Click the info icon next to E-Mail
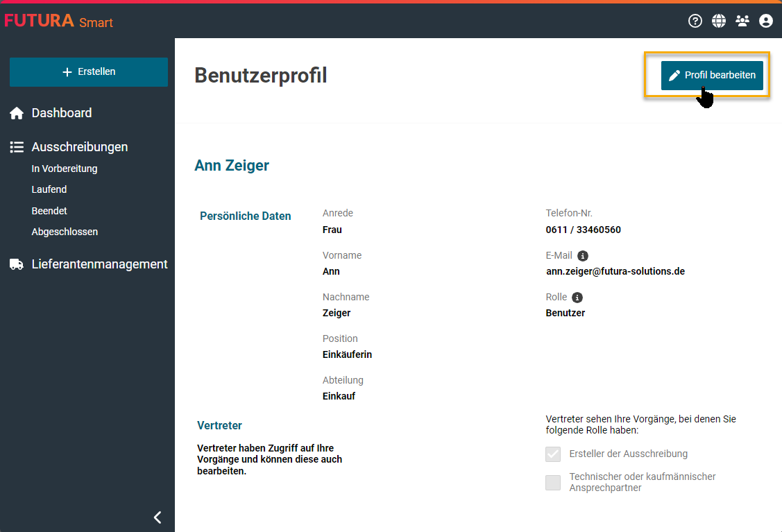The width and height of the screenshot is (782, 532). 583,256
